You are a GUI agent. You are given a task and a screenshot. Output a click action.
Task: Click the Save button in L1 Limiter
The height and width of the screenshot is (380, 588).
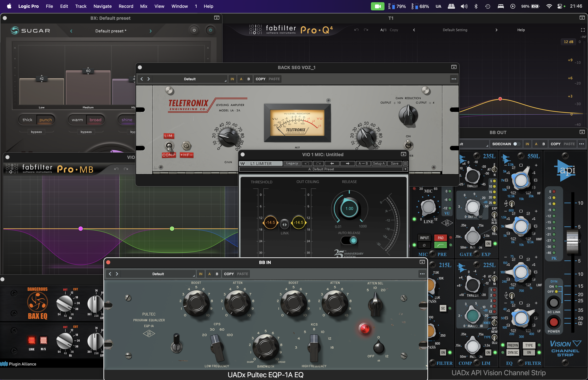click(395, 163)
